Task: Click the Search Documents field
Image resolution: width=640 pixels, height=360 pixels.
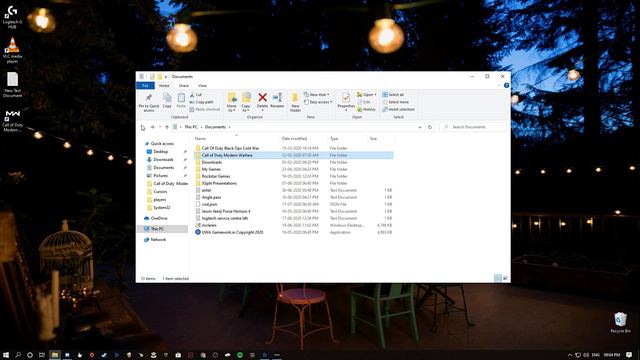Action: (473, 127)
